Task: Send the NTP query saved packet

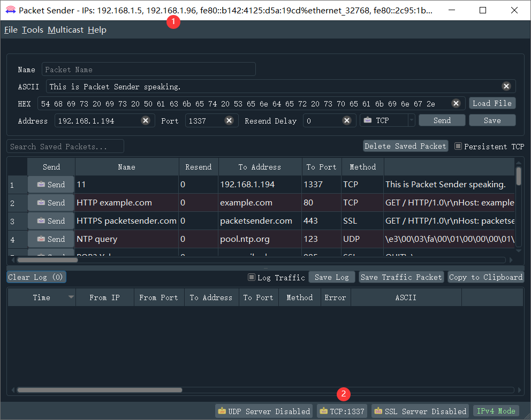Action: coord(51,239)
